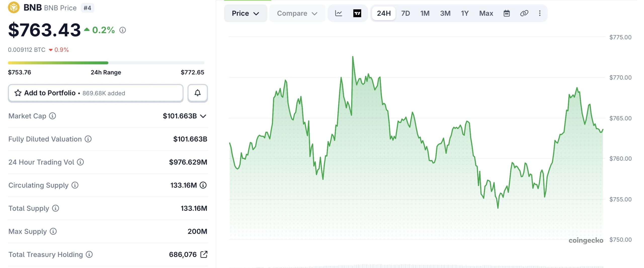Open the chart more options menu
Viewport: 644px width, 268px height.
coord(540,13)
